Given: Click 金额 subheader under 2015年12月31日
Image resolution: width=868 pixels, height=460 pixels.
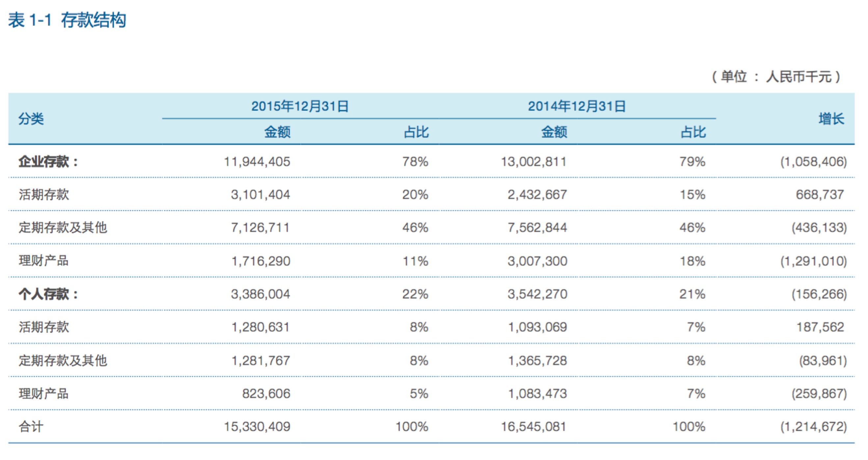Looking at the screenshot, I should [277, 132].
